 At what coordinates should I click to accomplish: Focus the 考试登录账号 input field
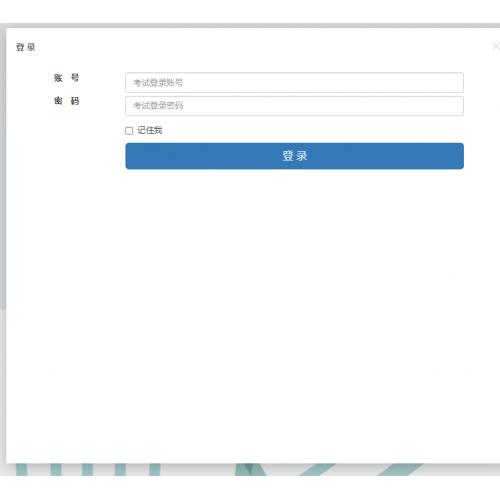coord(294,82)
